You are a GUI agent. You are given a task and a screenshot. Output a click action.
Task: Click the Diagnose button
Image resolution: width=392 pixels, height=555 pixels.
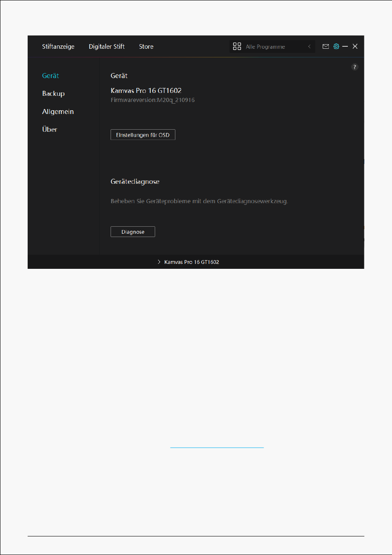tap(133, 232)
